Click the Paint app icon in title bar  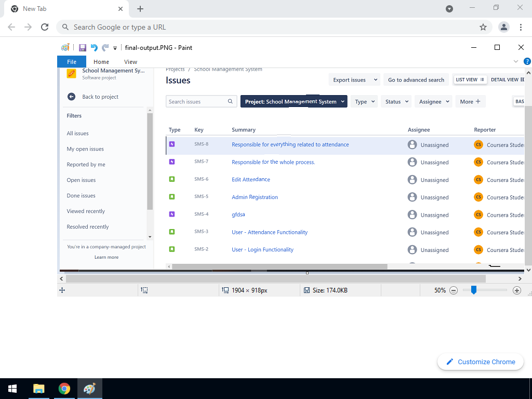[x=65, y=47]
